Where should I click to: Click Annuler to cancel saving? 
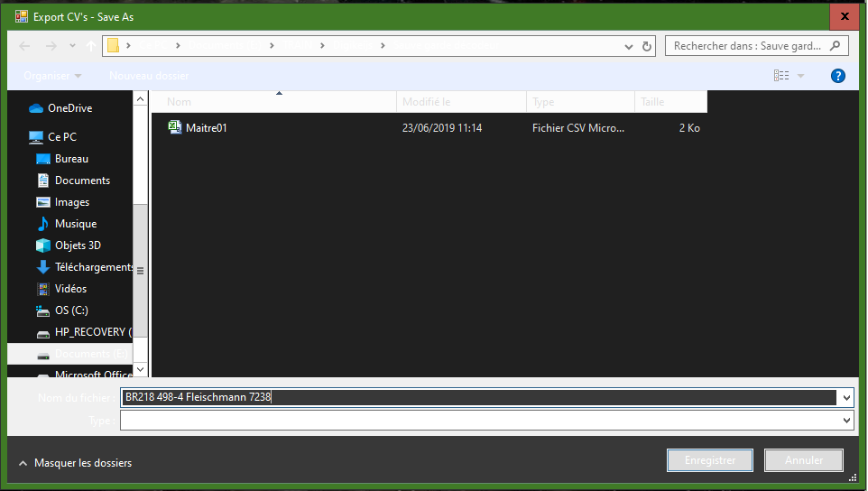[x=804, y=460]
